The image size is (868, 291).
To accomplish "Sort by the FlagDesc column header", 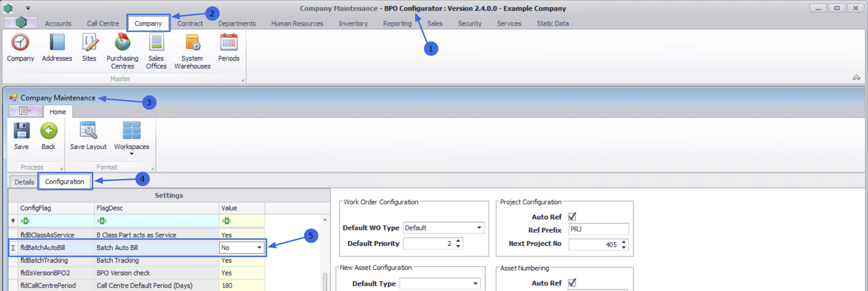I will coord(157,208).
